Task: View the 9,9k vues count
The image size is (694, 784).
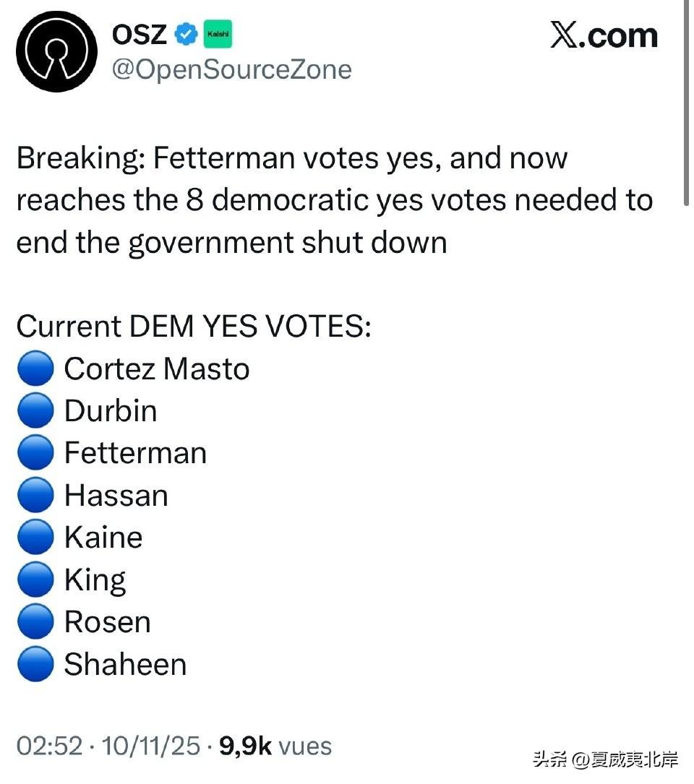Action: [275, 746]
